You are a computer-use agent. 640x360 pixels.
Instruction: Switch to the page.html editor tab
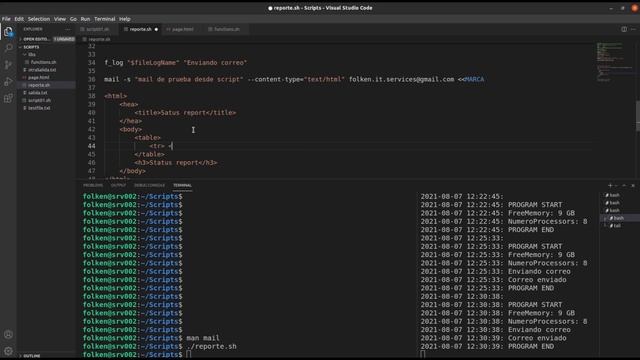pyautogui.click(x=182, y=29)
